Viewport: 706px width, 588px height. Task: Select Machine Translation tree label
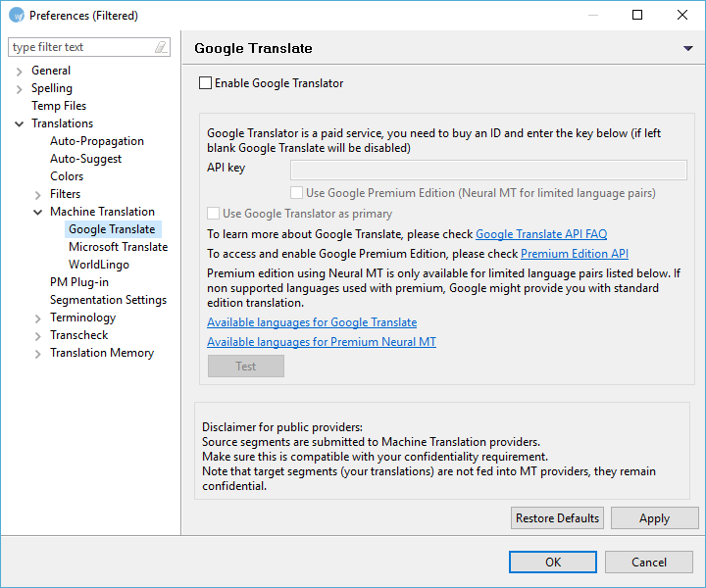[102, 212]
